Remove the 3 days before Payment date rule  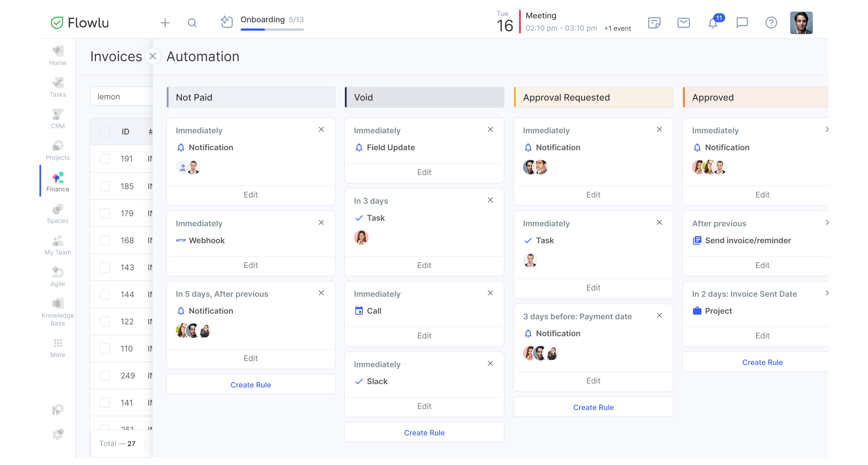660,315
